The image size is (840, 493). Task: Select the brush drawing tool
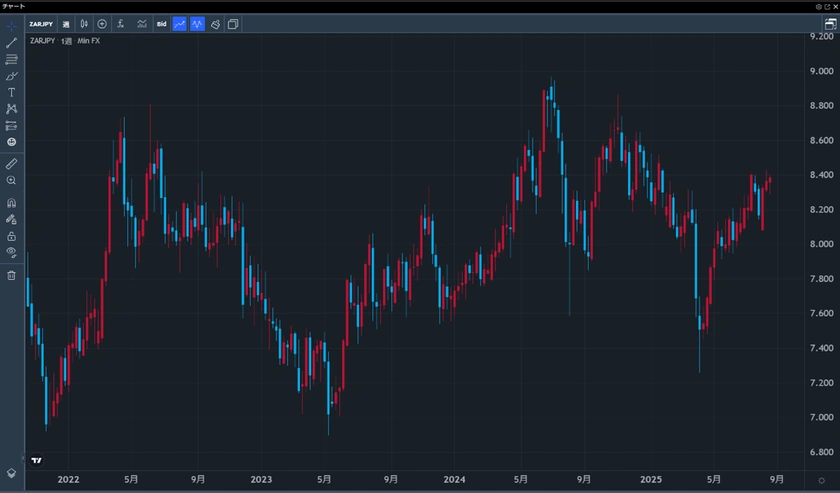[11, 76]
